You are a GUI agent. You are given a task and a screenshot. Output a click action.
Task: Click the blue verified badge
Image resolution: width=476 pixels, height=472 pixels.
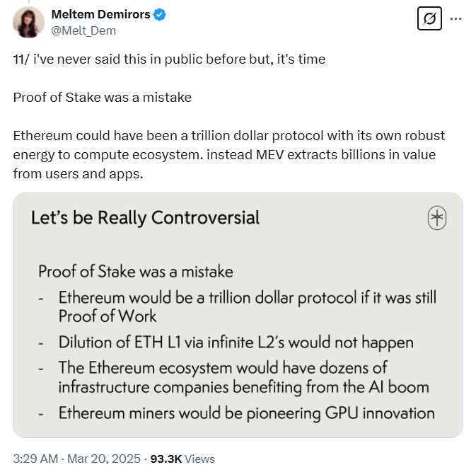click(x=160, y=15)
